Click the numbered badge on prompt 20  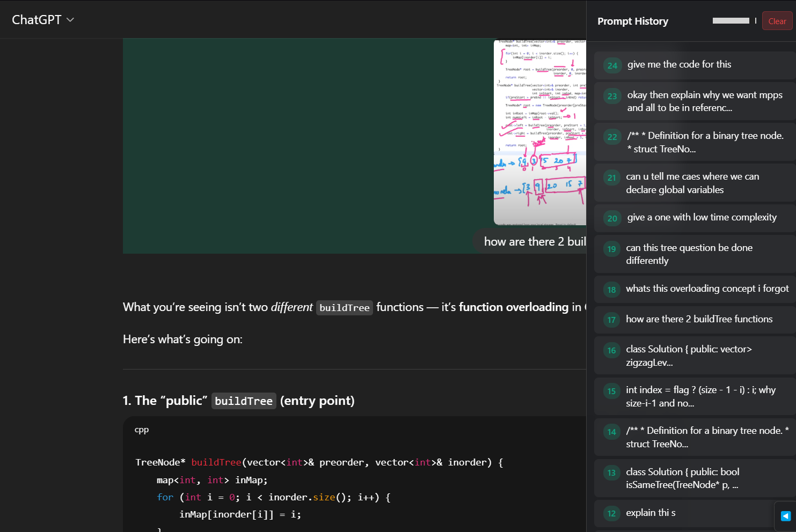612,218
